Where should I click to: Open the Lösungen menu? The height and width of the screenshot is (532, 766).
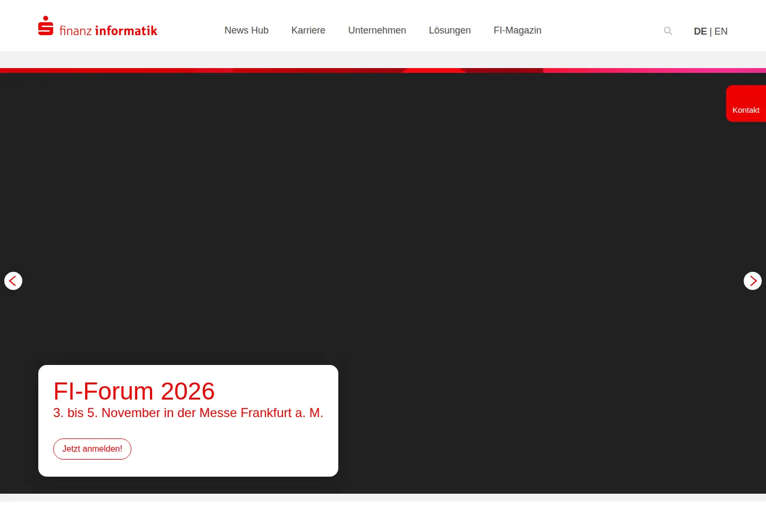tap(450, 30)
